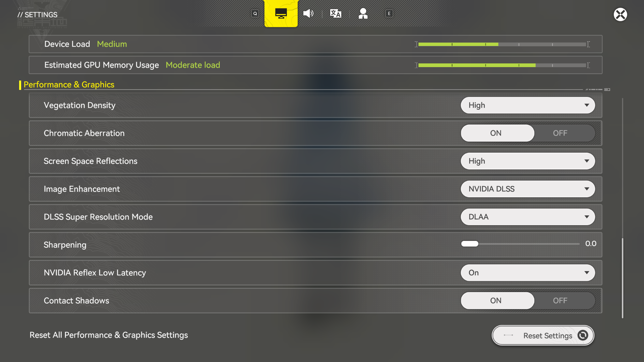Image resolution: width=644 pixels, height=362 pixels.
Task: Open the account settings person icon
Action: [x=363, y=13]
